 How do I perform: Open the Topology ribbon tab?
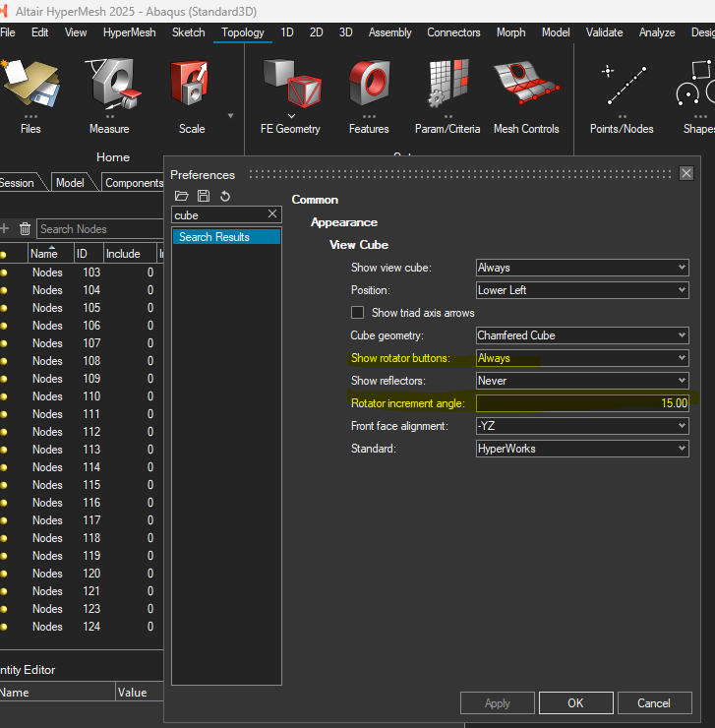[x=243, y=32]
